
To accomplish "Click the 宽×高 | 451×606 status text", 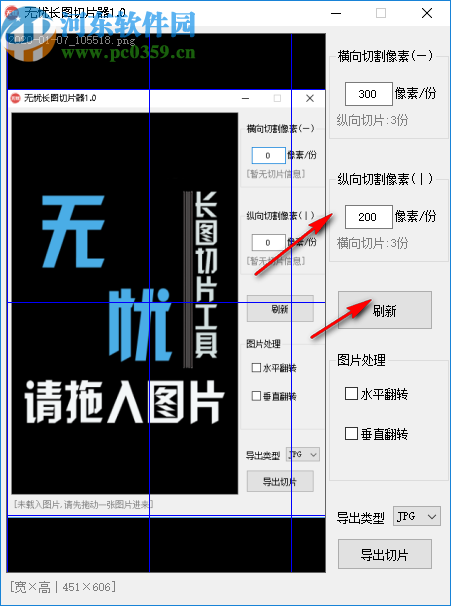I will coord(63,587).
